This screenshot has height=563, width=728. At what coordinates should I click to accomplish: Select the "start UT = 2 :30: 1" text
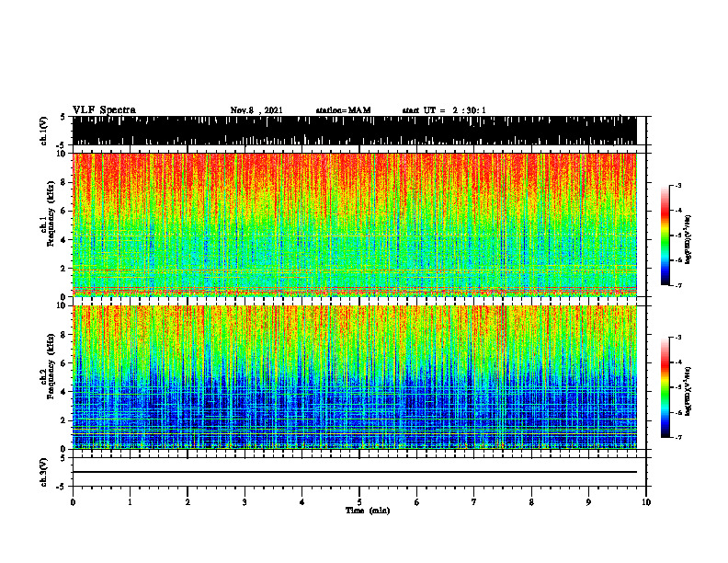444,110
